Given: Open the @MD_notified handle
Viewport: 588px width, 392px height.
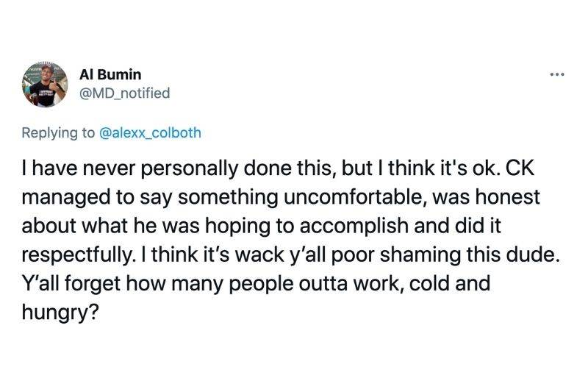Looking at the screenshot, I should tap(124, 93).
